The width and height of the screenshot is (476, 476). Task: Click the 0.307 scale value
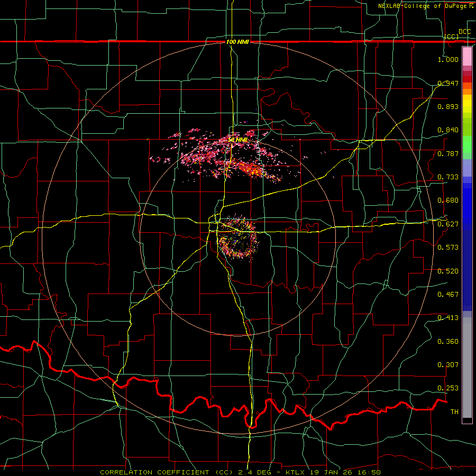pyautogui.click(x=448, y=365)
